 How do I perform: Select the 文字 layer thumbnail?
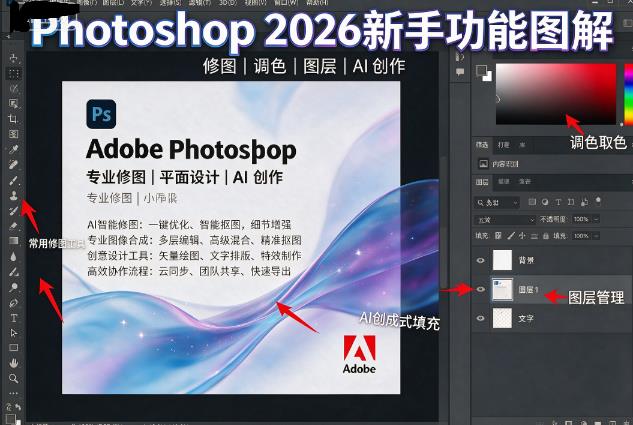tap(502, 318)
